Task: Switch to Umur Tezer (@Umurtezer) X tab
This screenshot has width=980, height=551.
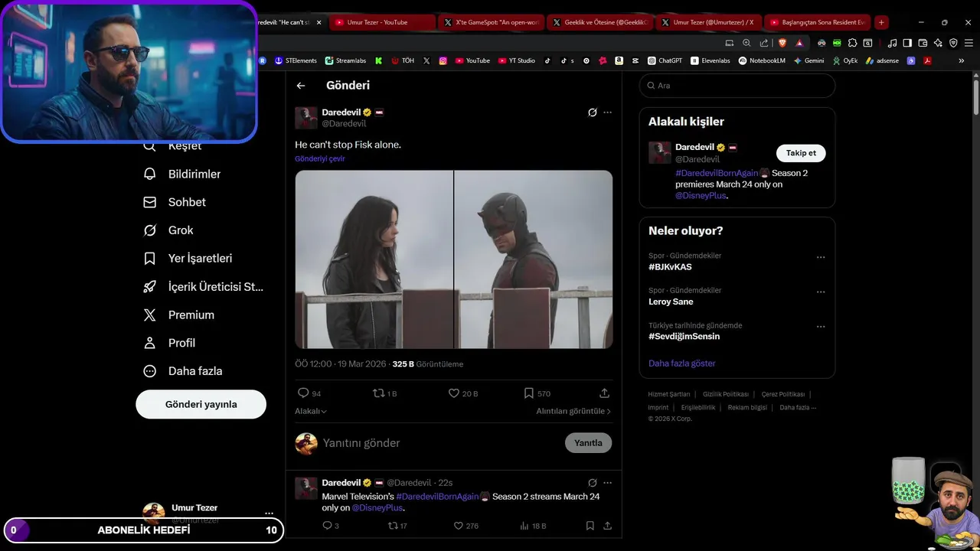Action: [709, 22]
